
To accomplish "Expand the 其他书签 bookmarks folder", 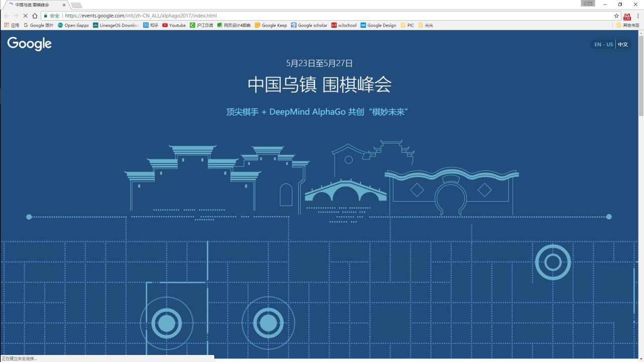I will point(628,25).
